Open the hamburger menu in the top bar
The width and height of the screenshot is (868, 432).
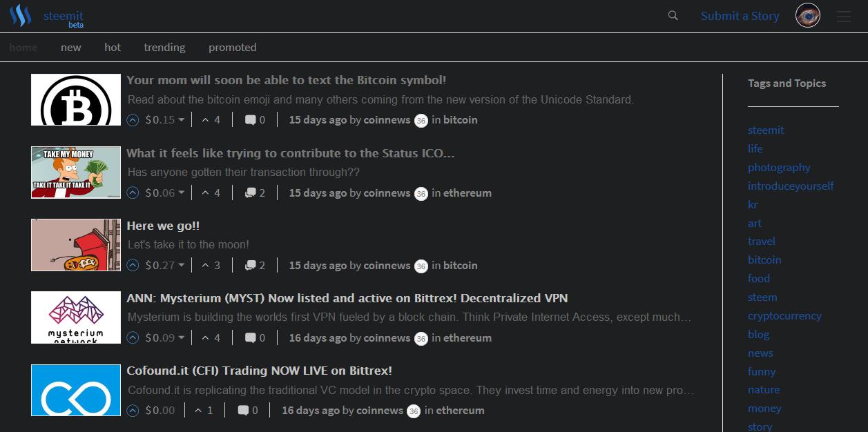click(x=844, y=16)
